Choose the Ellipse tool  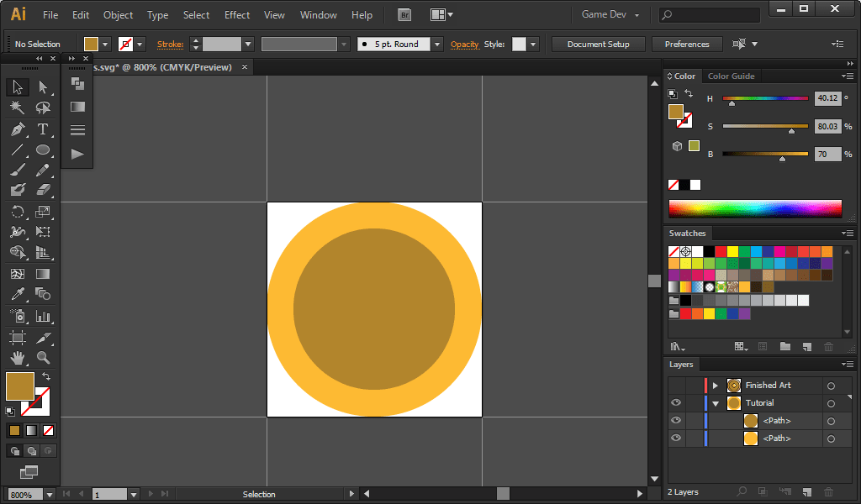pyautogui.click(x=43, y=150)
